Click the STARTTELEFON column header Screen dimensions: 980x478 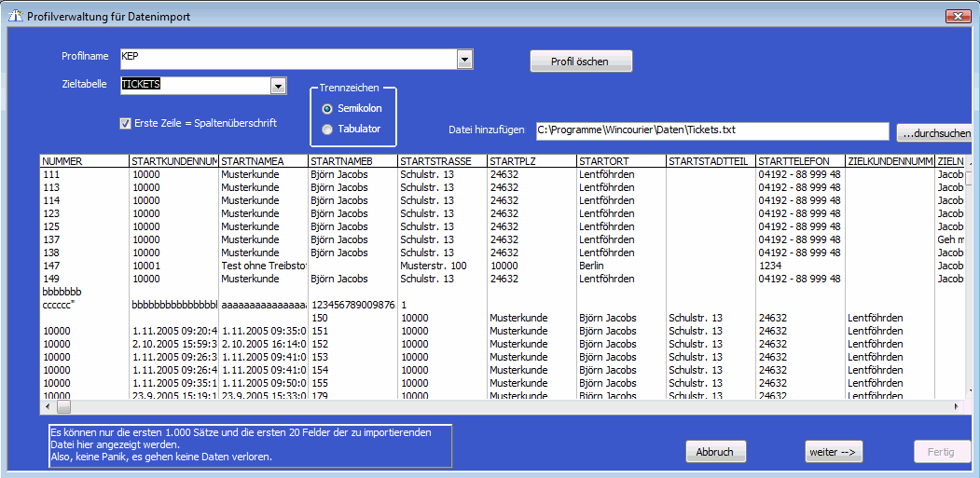pos(798,161)
